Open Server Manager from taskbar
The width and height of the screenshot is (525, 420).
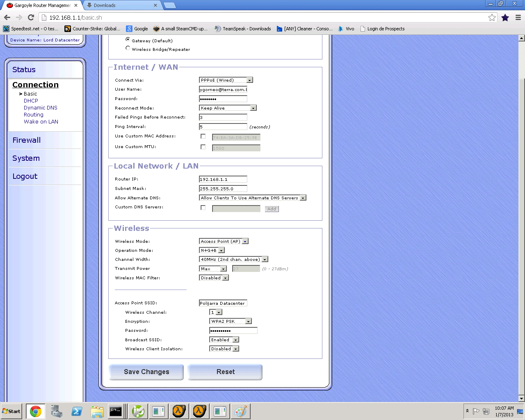coord(56,411)
